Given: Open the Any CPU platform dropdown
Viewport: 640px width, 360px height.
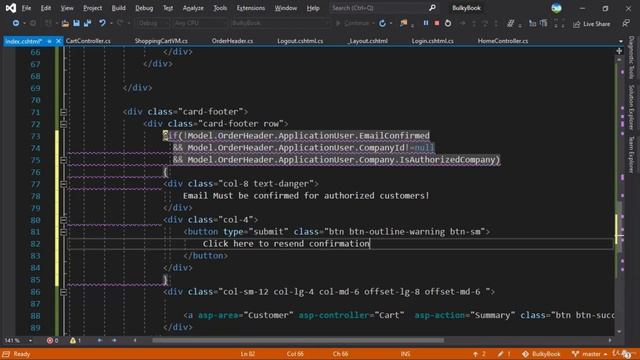Looking at the screenshot, I should click(199, 23).
